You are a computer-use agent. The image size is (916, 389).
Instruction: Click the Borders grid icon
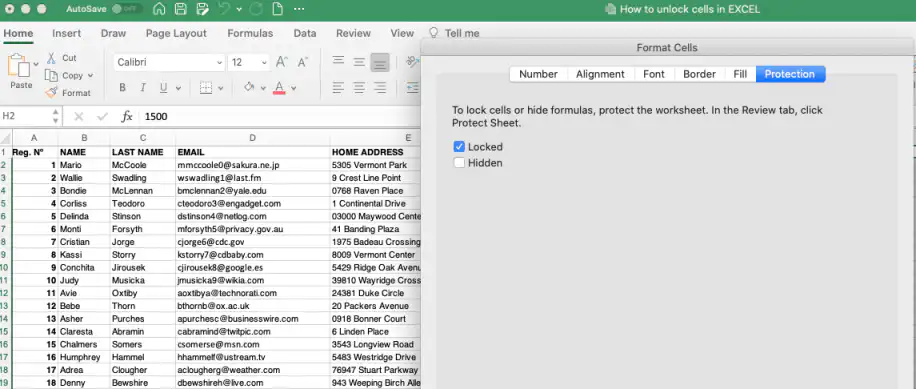point(206,88)
